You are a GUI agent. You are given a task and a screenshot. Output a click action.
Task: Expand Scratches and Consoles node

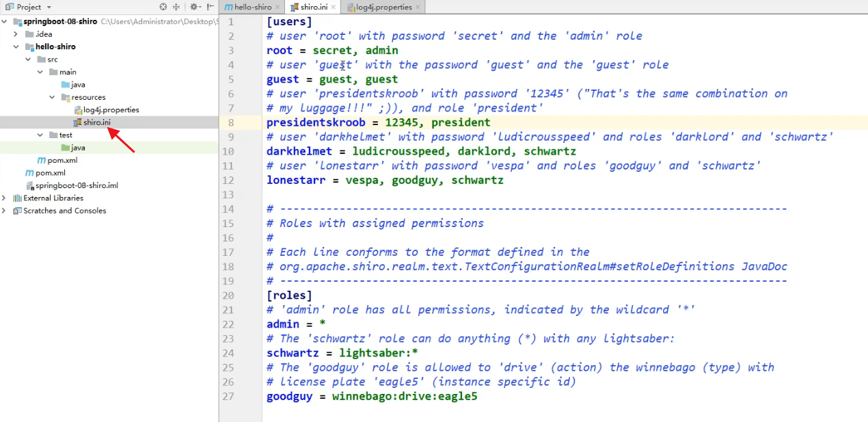5,211
